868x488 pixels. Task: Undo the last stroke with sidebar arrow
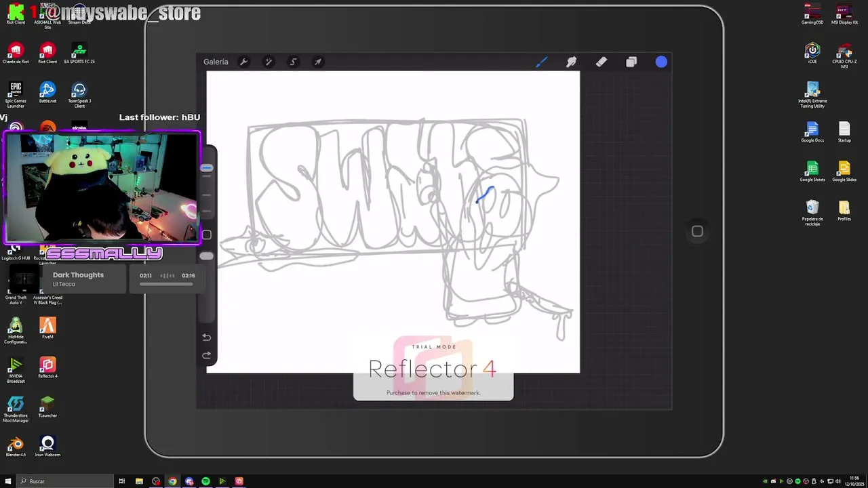point(207,337)
